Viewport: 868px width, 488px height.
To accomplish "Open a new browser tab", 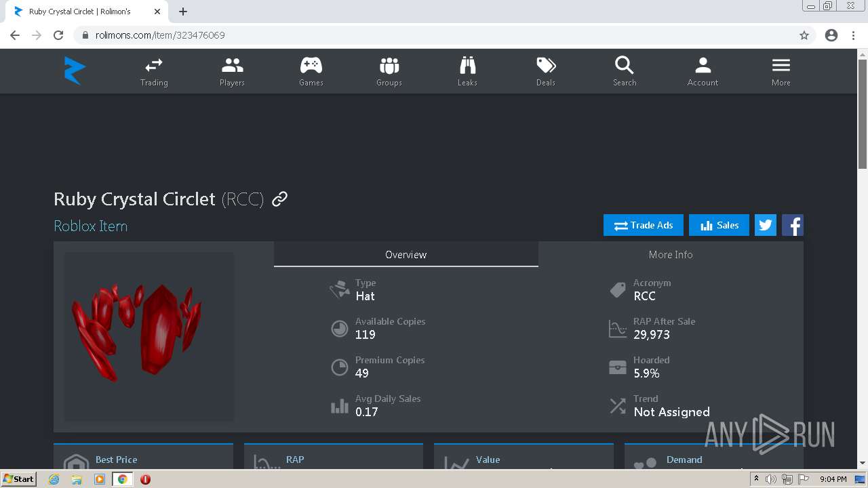I will click(183, 12).
